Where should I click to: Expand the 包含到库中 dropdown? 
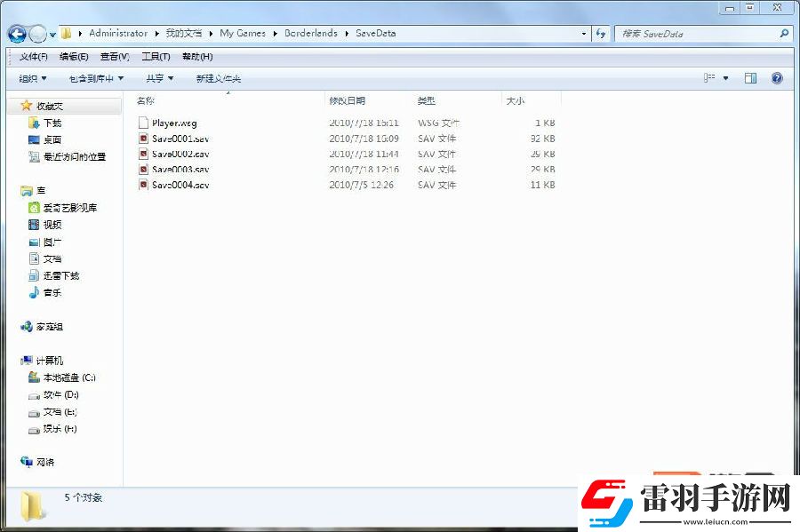click(96, 78)
